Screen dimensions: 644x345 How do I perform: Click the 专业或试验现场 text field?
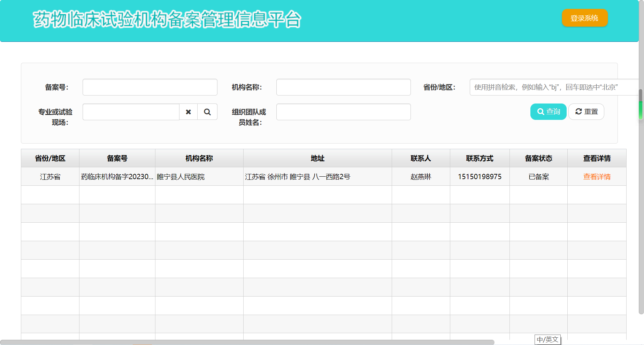(x=131, y=112)
